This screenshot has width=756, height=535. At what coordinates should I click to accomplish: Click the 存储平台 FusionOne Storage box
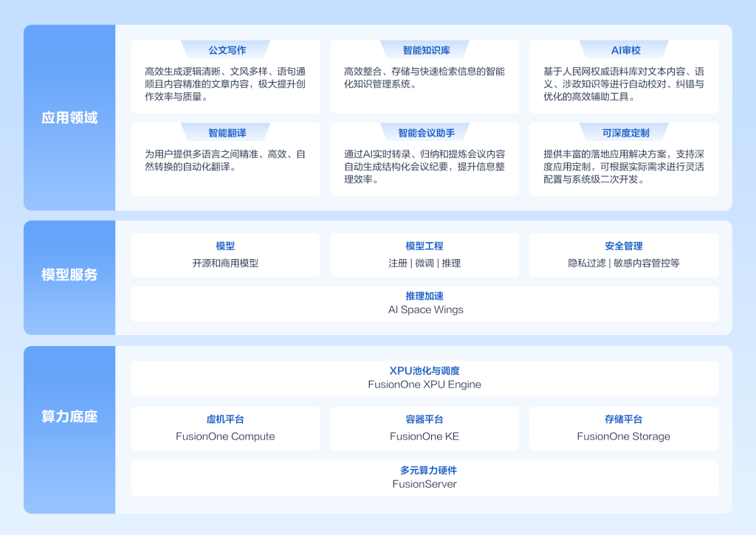[x=624, y=429]
